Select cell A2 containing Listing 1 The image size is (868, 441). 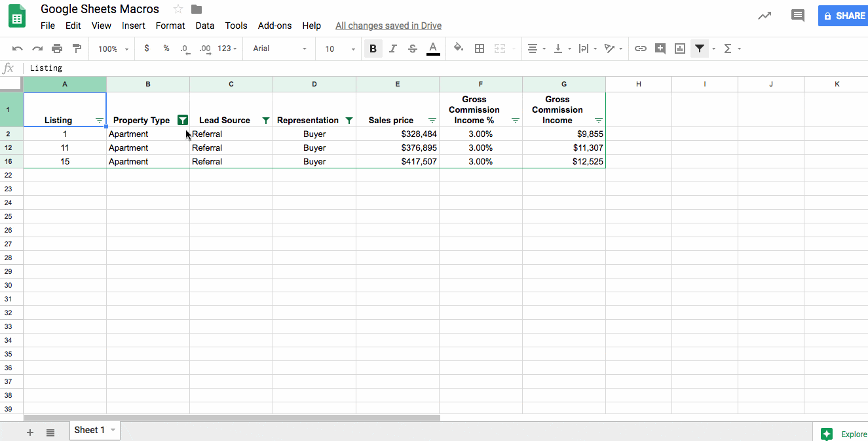[64, 134]
